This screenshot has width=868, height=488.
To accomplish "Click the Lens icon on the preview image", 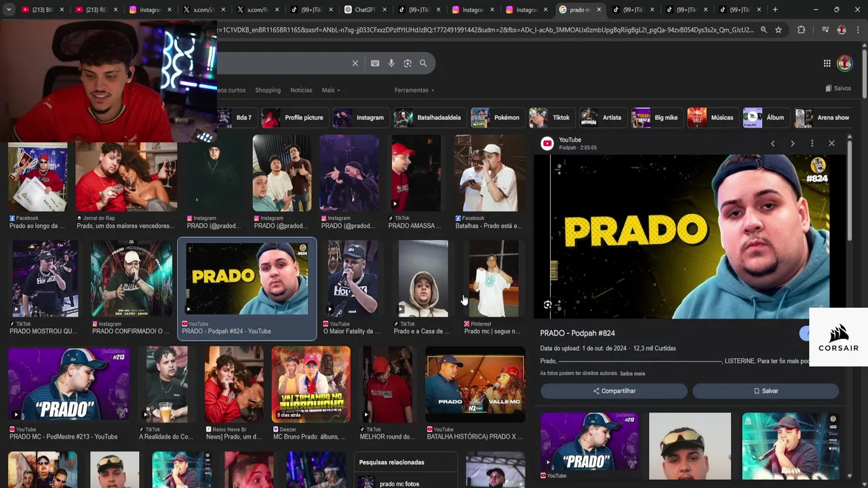I will 548,305.
